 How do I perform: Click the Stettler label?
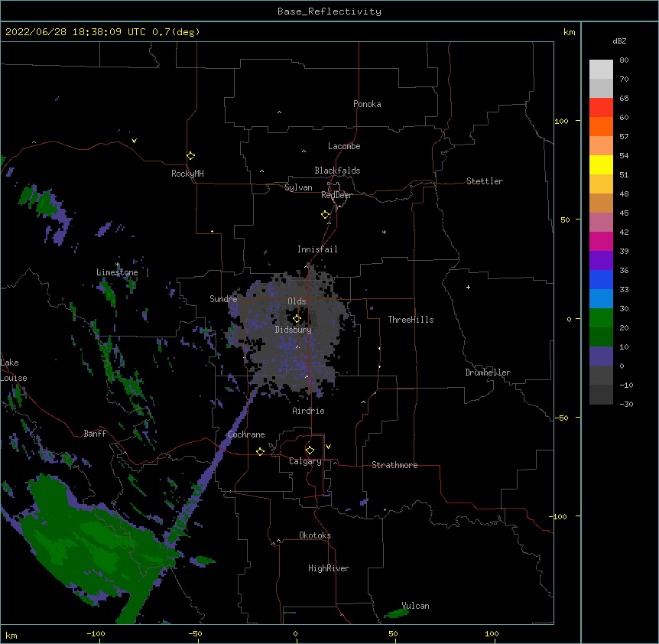pos(485,181)
